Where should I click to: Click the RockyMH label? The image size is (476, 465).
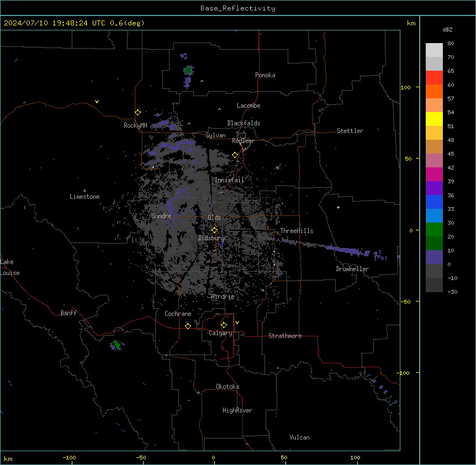point(135,125)
